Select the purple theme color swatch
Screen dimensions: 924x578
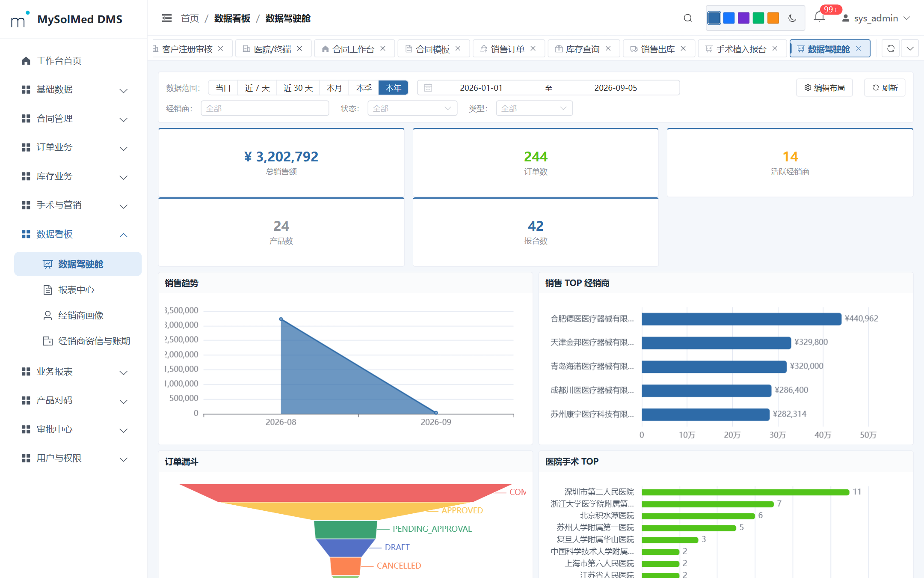click(x=743, y=18)
